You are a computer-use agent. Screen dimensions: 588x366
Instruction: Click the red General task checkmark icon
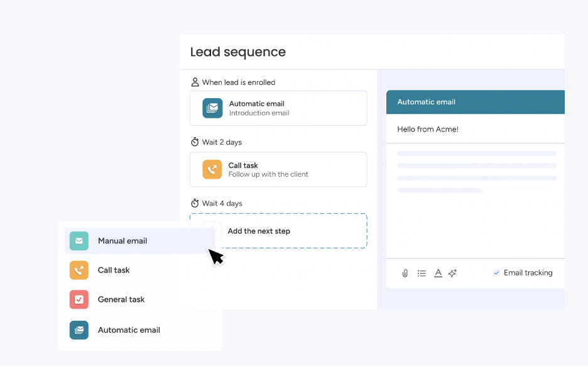79,300
